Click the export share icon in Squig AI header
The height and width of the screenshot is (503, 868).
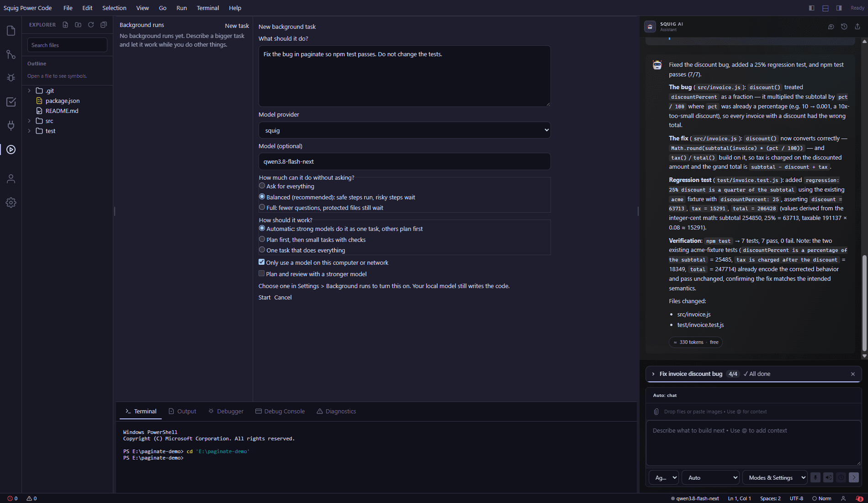pos(857,27)
